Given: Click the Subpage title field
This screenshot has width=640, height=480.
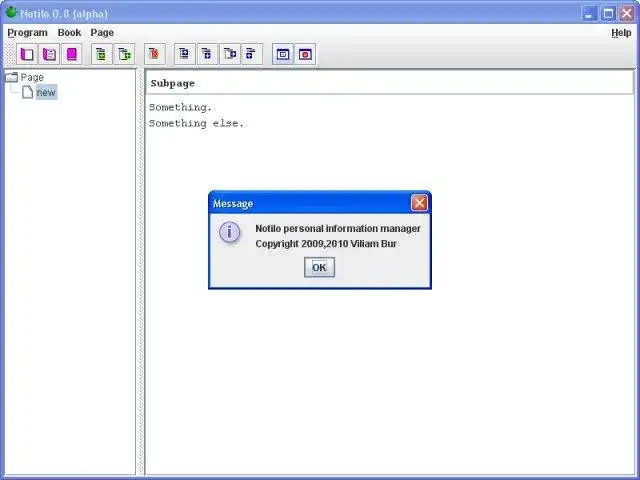Looking at the screenshot, I should pos(389,83).
